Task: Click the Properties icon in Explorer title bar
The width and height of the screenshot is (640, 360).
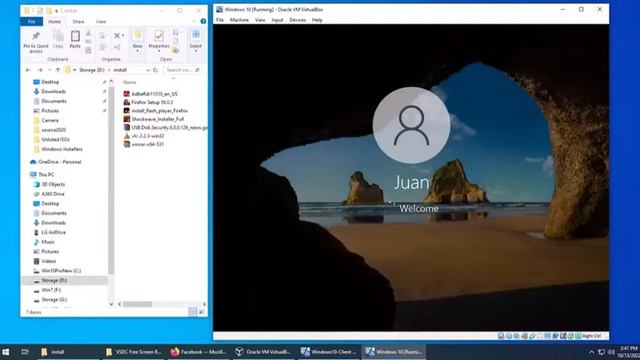Action: [x=40, y=11]
